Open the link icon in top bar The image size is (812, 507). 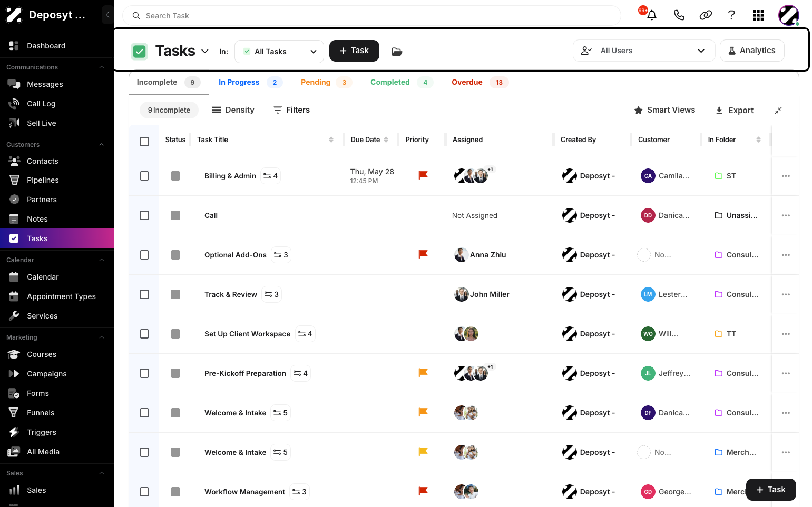706,15
